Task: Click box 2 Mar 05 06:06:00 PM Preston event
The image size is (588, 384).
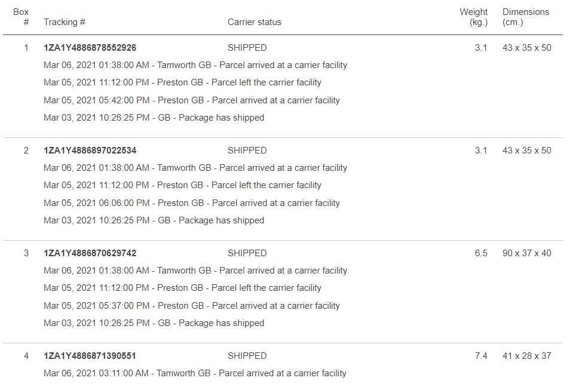Action: coord(192,202)
